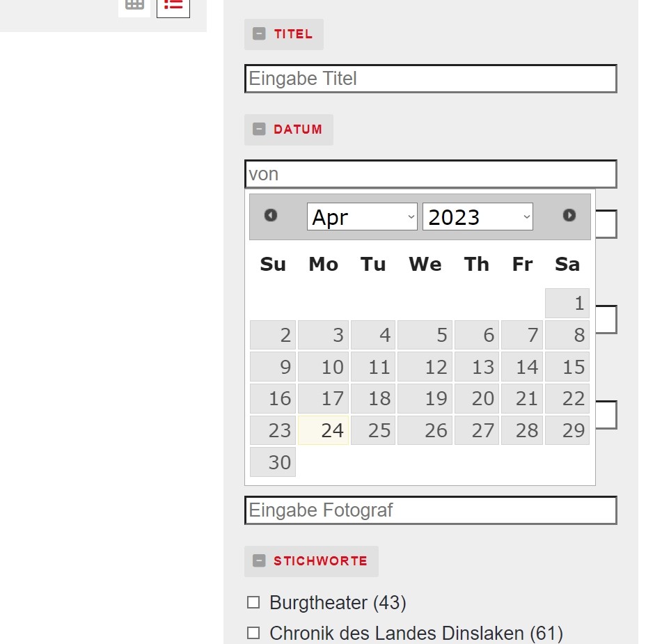Focus the von date field

pyautogui.click(x=430, y=174)
